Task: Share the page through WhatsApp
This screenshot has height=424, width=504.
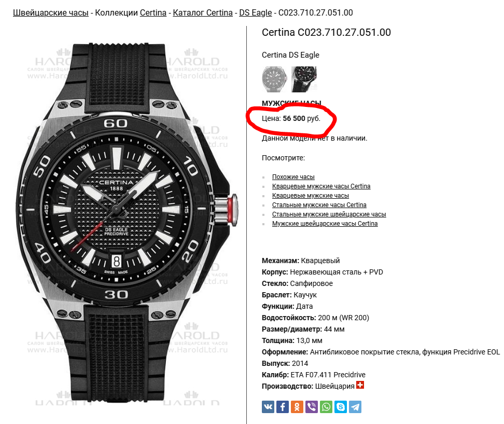Action: click(x=326, y=407)
